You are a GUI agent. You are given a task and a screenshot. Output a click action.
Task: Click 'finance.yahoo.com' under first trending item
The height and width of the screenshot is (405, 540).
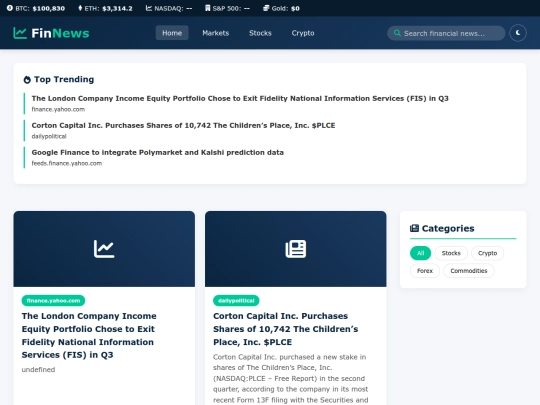tap(58, 109)
